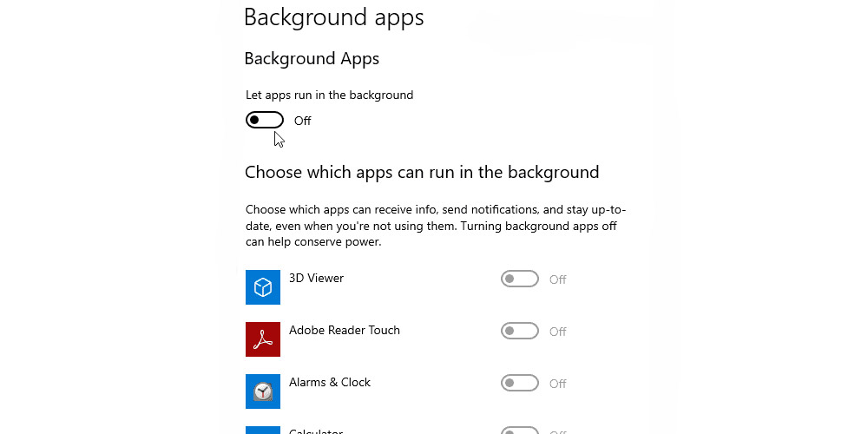Select the Alarms & Clock app name

coord(330,382)
